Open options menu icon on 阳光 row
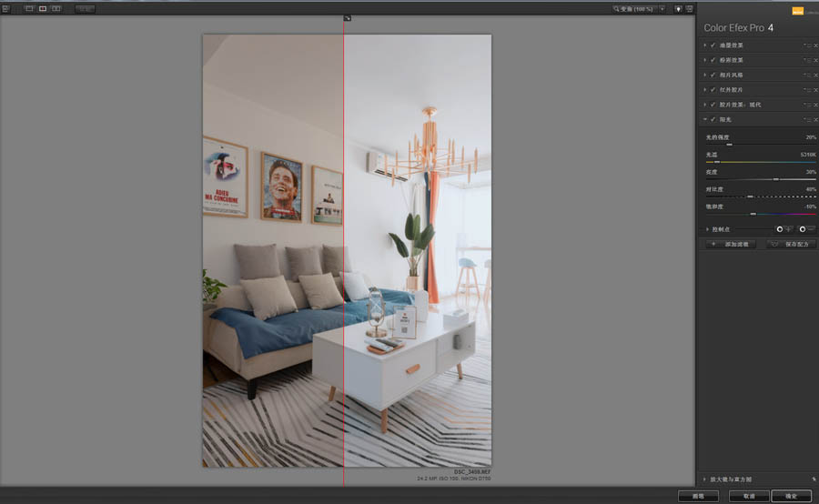Viewport: 819px width, 504px height. tap(807, 119)
